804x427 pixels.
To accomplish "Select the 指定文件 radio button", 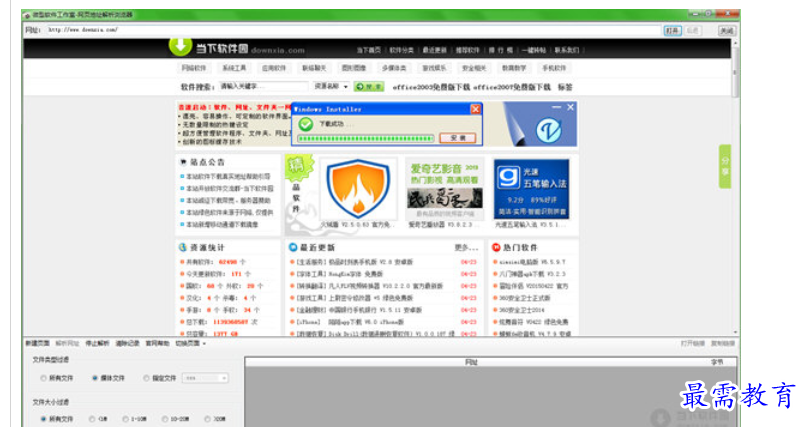I will [146, 378].
